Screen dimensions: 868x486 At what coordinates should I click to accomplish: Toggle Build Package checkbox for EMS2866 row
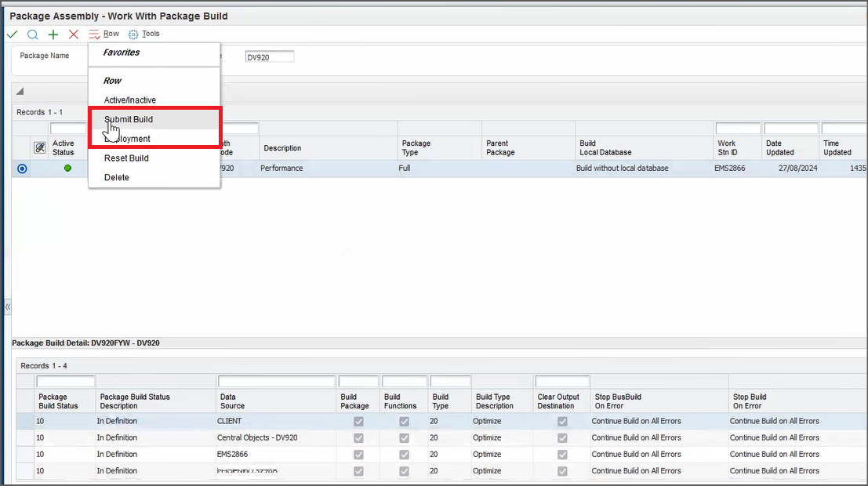click(358, 455)
